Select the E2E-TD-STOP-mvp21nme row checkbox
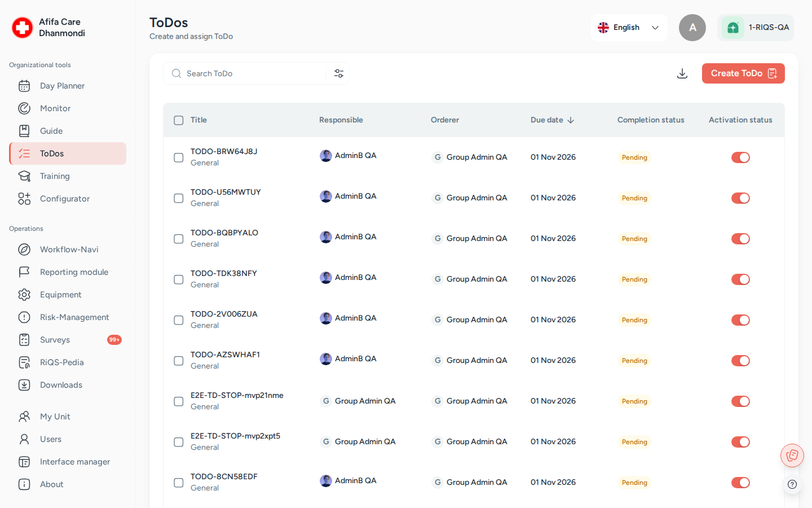Viewport: 812px width, 508px height. (179, 401)
